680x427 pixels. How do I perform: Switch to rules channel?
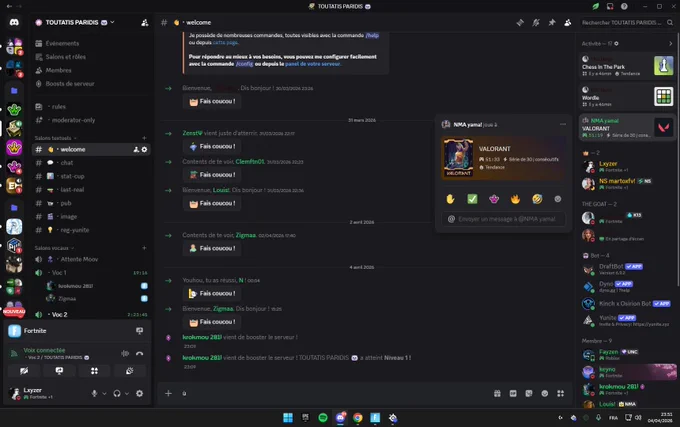91,107
